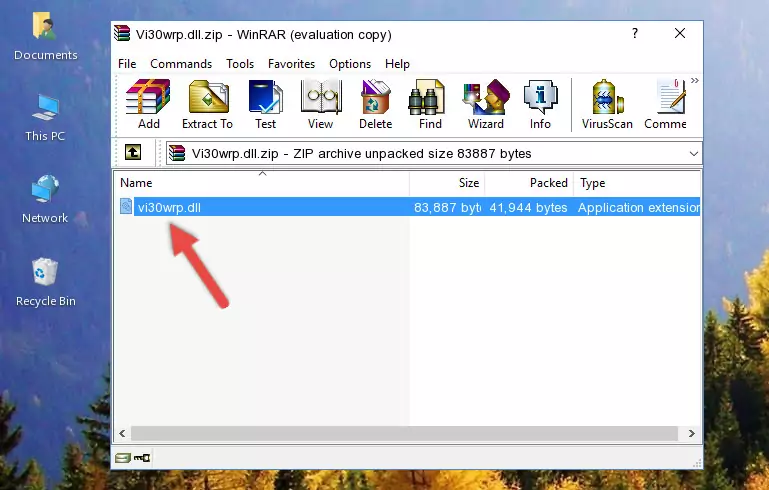
Task: Click the key password icon in status bar
Action: click(142, 458)
